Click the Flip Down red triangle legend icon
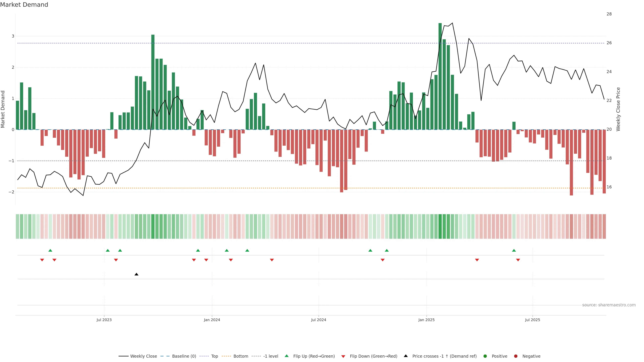This screenshot has height=362, width=644. coord(343,356)
